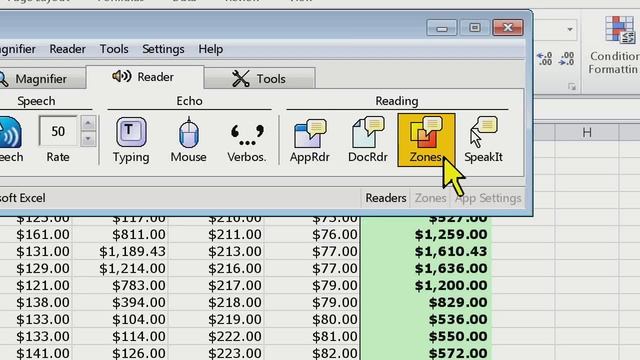Viewport: 640px width, 360px height.
Task: Select the cell containing $223.00
Action: point(217,353)
